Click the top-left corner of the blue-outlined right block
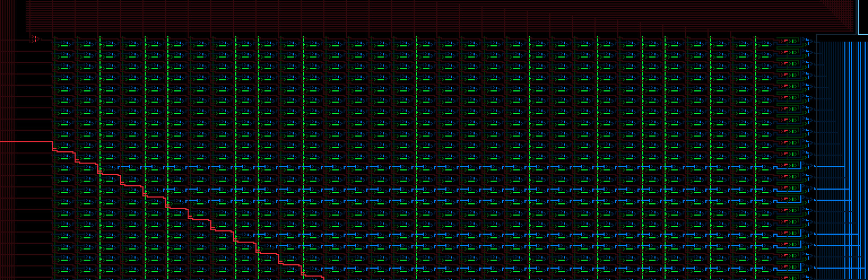Image resolution: width=868 pixels, height=280 pixels. (817, 35)
